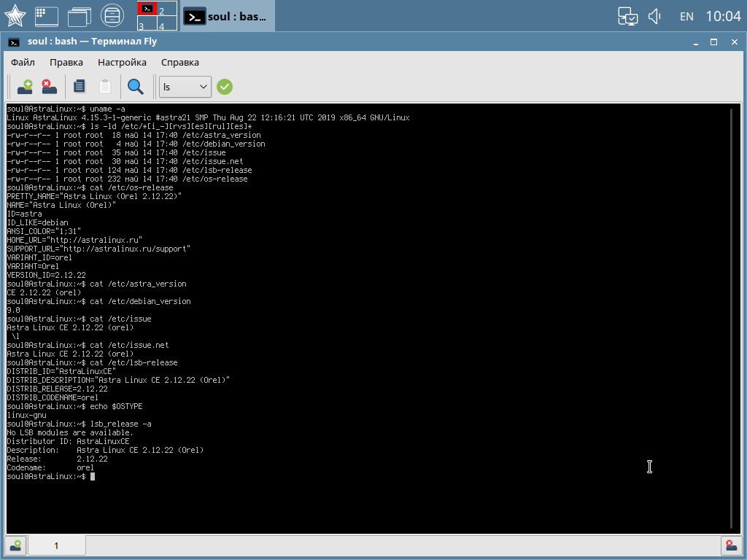Paste clipboard via toolbar icon
The image size is (747, 560).
click(105, 87)
